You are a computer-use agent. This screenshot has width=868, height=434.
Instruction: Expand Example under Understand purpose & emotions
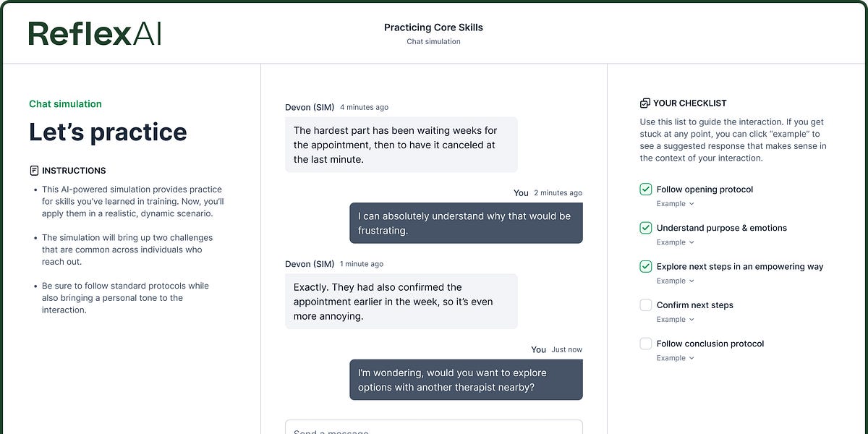coord(675,242)
